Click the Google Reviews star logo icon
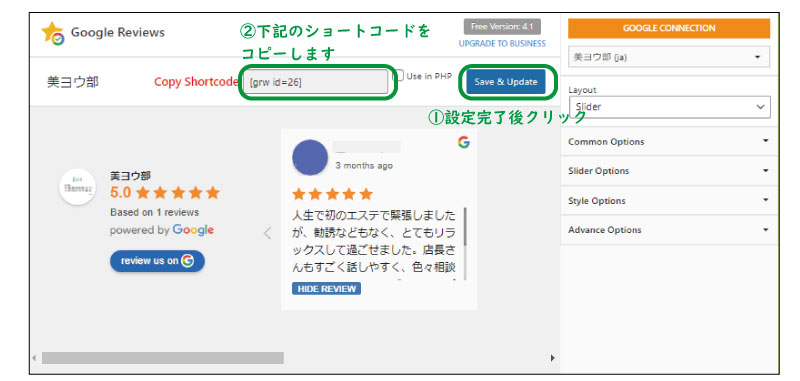 click(x=53, y=33)
